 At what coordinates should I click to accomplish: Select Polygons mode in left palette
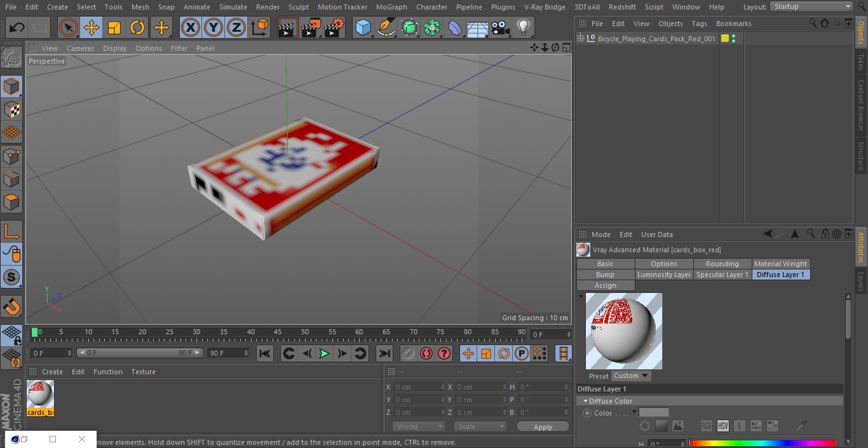pyautogui.click(x=11, y=202)
